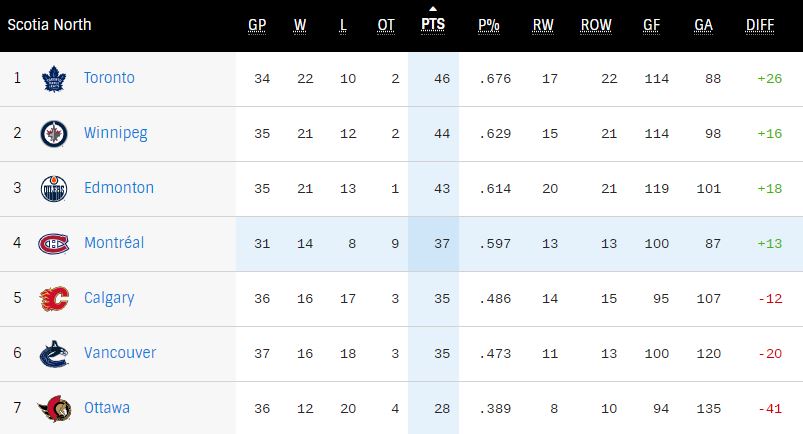
Task: Sort standings by OT column header
Action: [386, 25]
